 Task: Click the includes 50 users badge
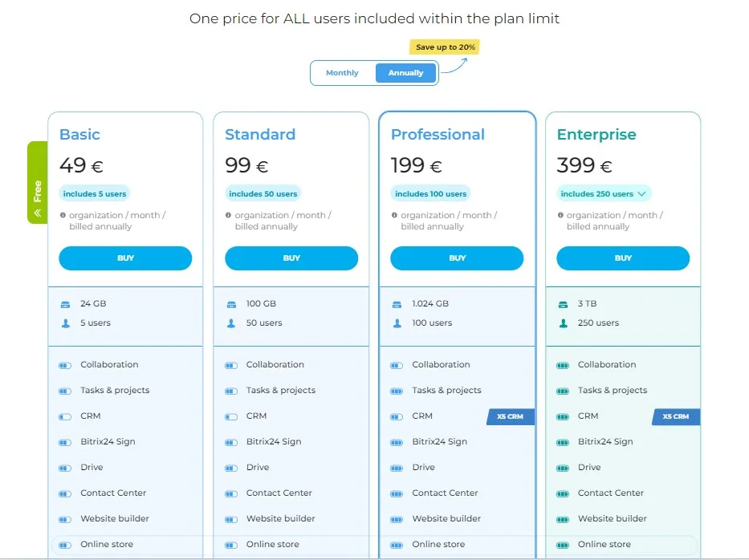tap(263, 194)
